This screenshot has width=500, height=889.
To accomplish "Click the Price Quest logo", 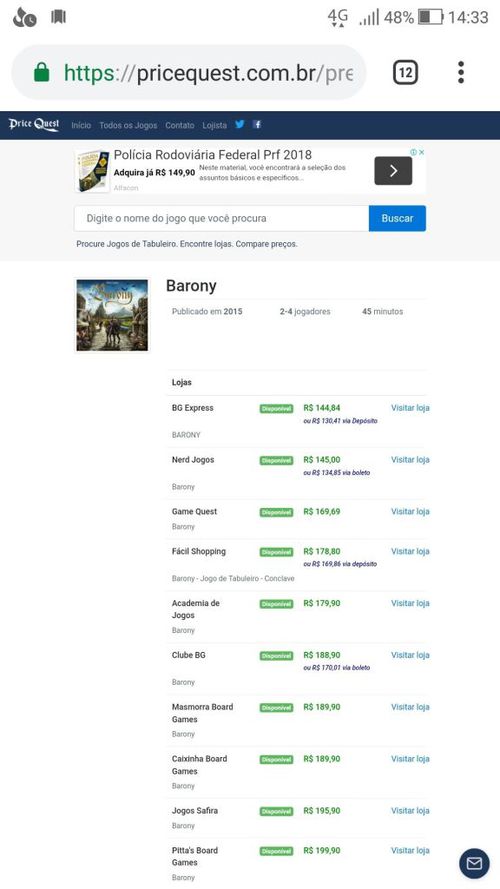I will click(x=34, y=125).
